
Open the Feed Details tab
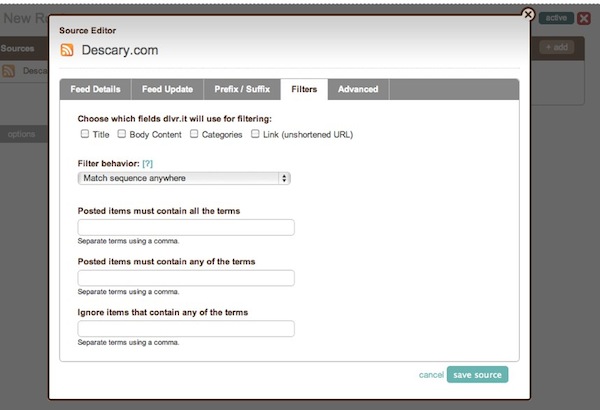pyautogui.click(x=95, y=89)
